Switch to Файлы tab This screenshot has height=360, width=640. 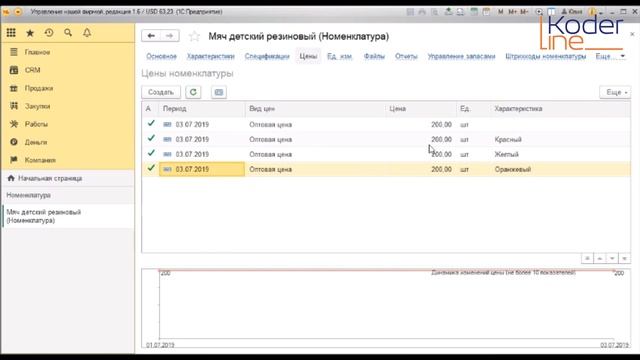click(x=374, y=56)
